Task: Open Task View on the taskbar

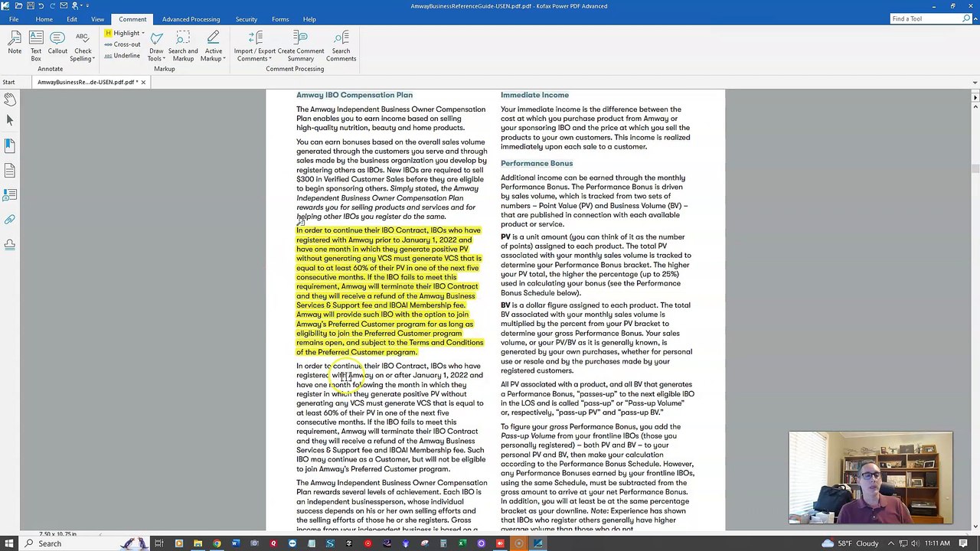Action: tap(159, 543)
